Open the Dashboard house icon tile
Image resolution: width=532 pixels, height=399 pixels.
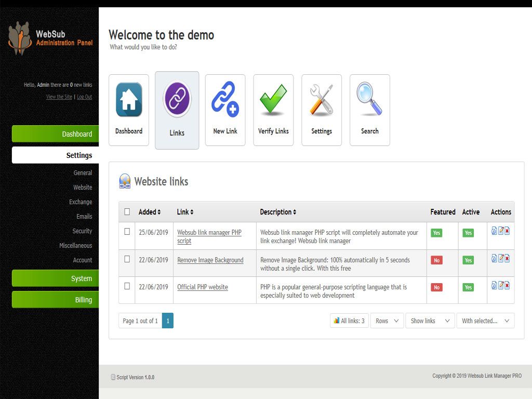[x=129, y=110]
